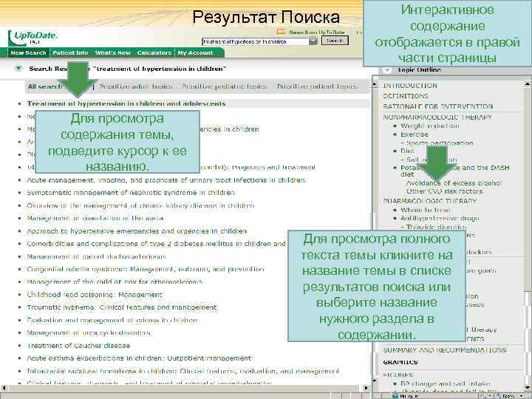The width and height of the screenshot is (532, 399).
Task: Collapse the Topic Outline panel triangle
Action: pyautogui.click(x=386, y=70)
